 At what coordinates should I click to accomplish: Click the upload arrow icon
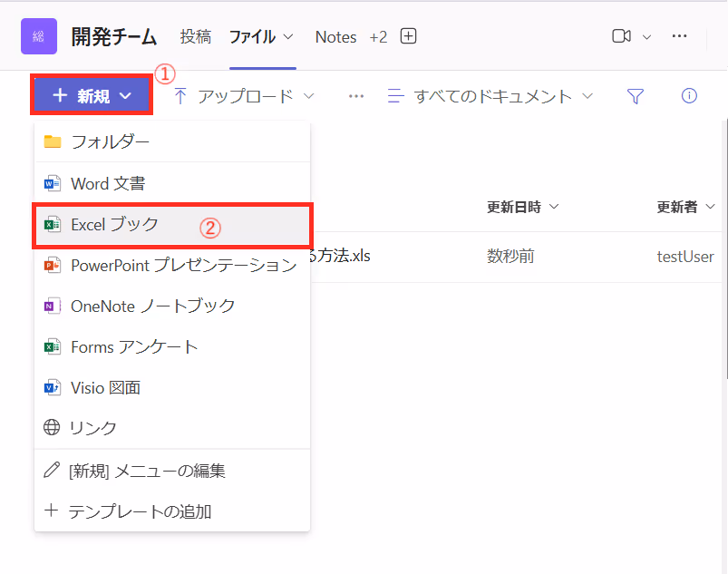tap(180, 96)
